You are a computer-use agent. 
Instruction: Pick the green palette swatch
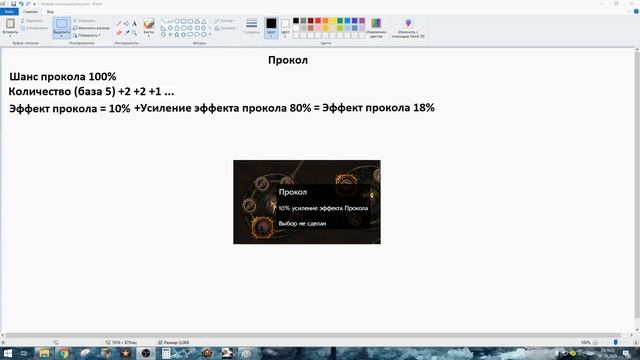(340, 20)
